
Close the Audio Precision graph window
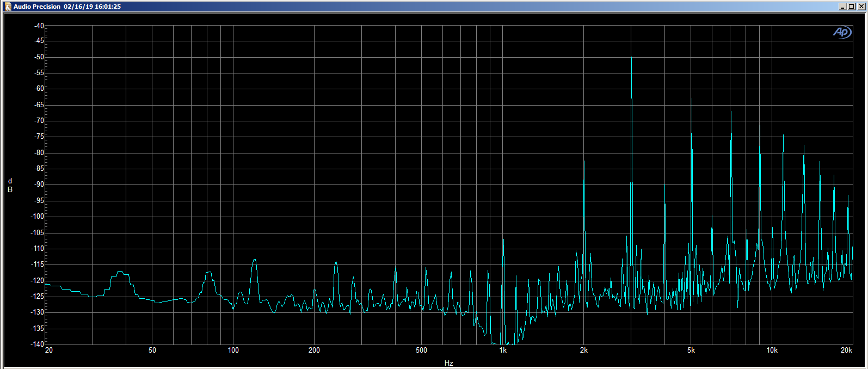[x=860, y=7]
